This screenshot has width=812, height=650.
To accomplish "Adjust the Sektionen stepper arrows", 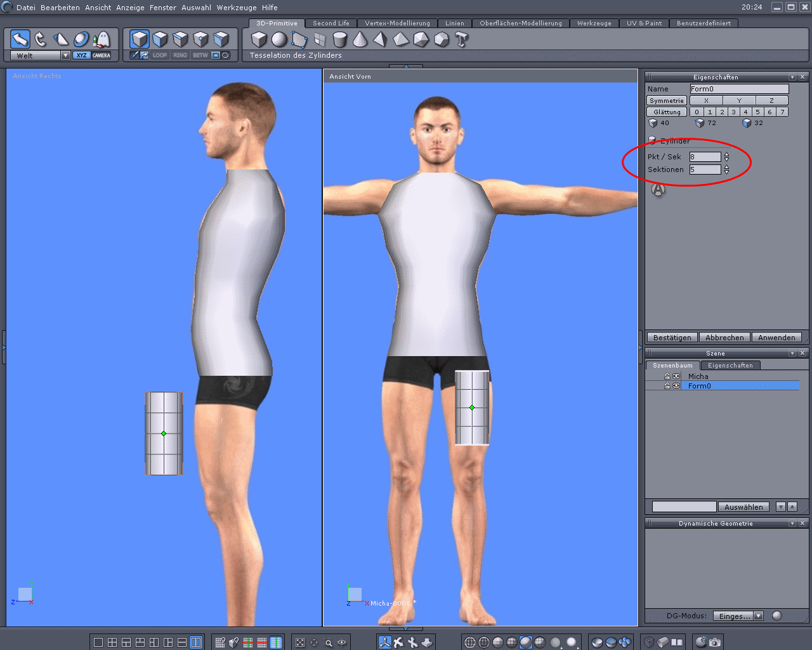I will (726, 169).
